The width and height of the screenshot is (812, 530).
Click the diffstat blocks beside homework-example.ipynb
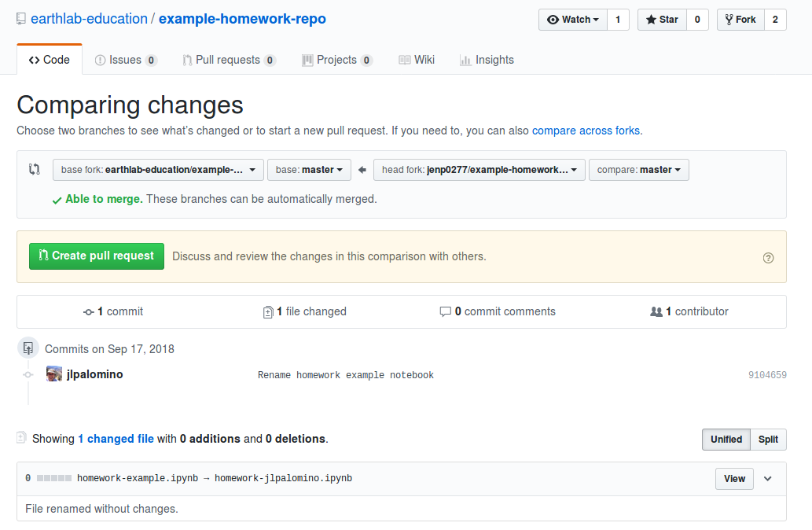pyautogui.click(x=54, y=478)
